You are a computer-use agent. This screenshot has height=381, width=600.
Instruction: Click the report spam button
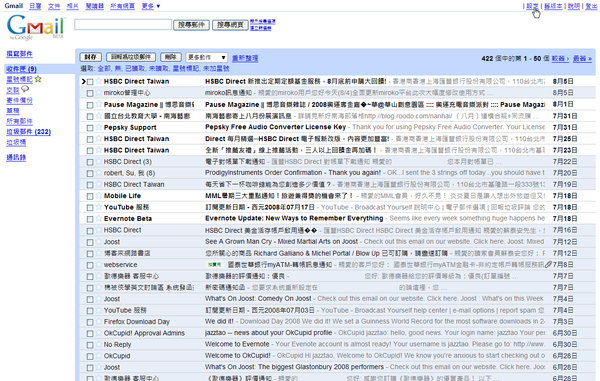pos(131,57)
